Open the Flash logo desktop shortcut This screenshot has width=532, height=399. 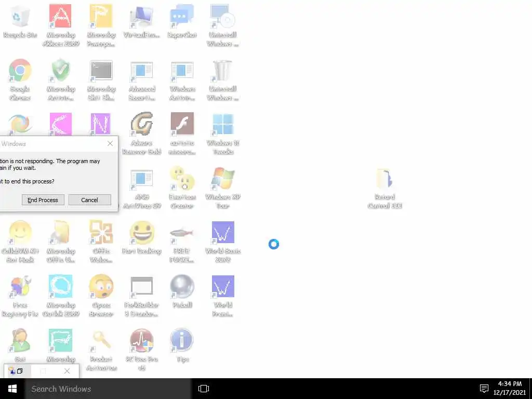182,133
